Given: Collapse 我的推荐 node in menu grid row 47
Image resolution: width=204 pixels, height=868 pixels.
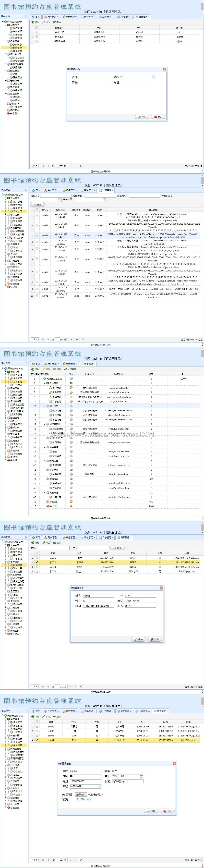Looking at the screenshot, I should click(x=45, y=493).
